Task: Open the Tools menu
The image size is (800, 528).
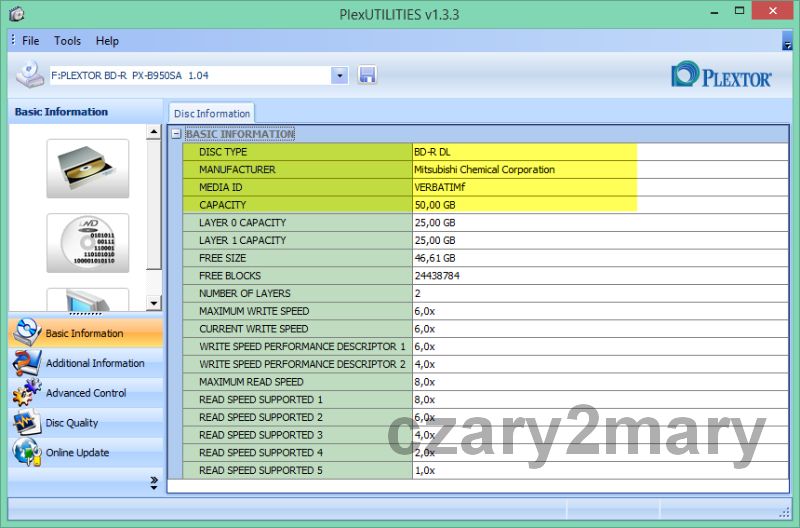Action: coord(68,41)
